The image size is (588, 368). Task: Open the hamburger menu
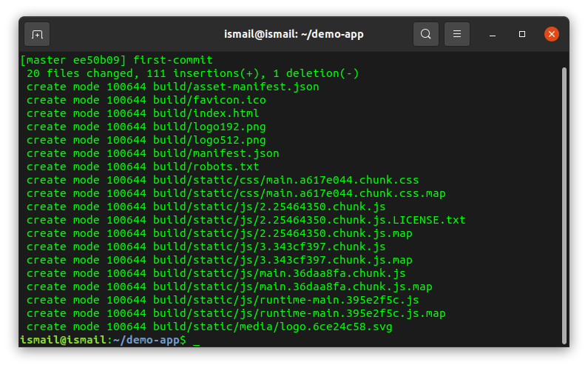pyautogui.click(x=457, y=34)
